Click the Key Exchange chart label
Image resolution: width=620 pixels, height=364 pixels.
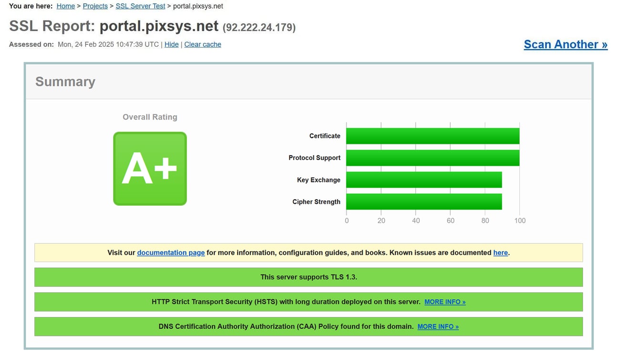point(319,180)
